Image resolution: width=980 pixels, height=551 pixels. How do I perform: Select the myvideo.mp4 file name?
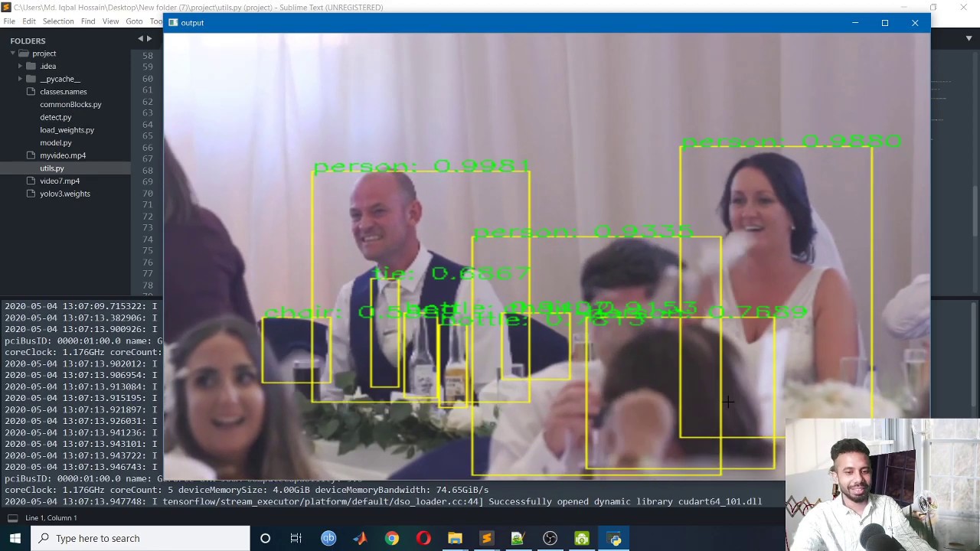click(x=63, y=155)
